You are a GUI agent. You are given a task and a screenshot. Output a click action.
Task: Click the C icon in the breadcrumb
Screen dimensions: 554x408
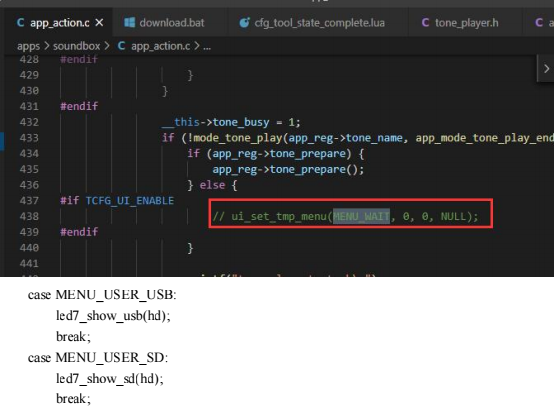click(122, 46)
